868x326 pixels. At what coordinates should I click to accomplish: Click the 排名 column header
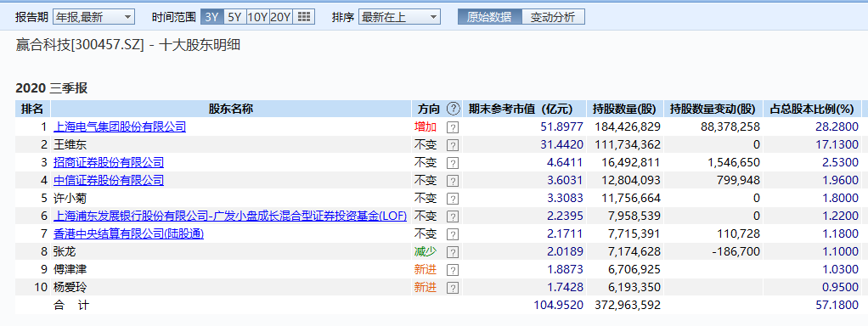(32, 109)
